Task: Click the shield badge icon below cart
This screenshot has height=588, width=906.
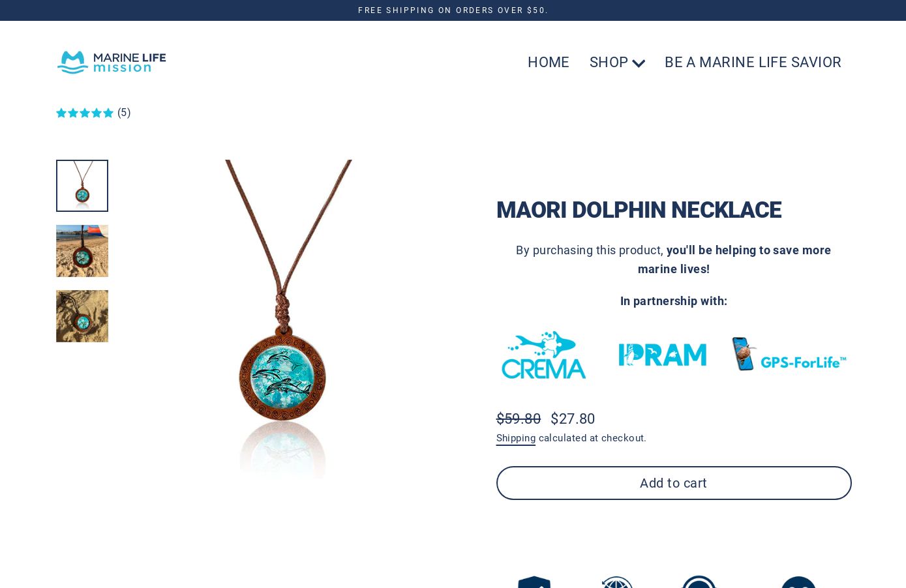Action: pos(534,582)
